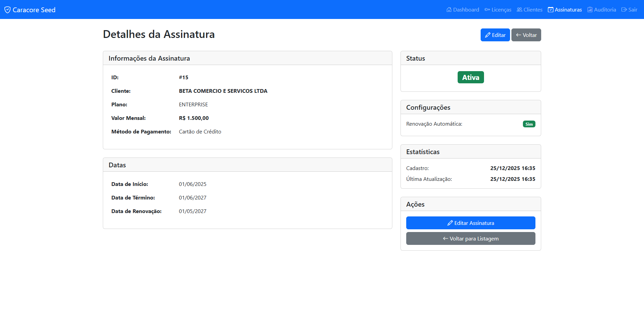The image size is (644, 316).
Task: Log out using the Sair link
Action: click(x=632, y=9)
